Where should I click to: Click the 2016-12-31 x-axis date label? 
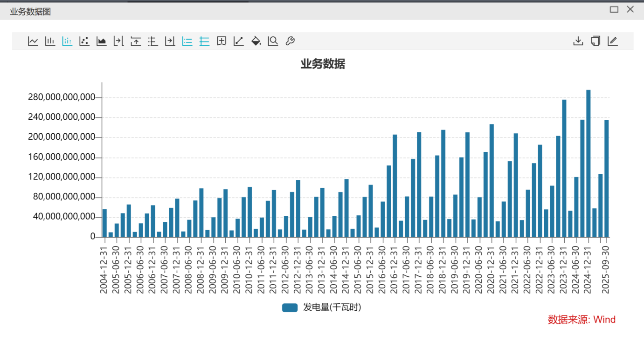click(395, 270)
